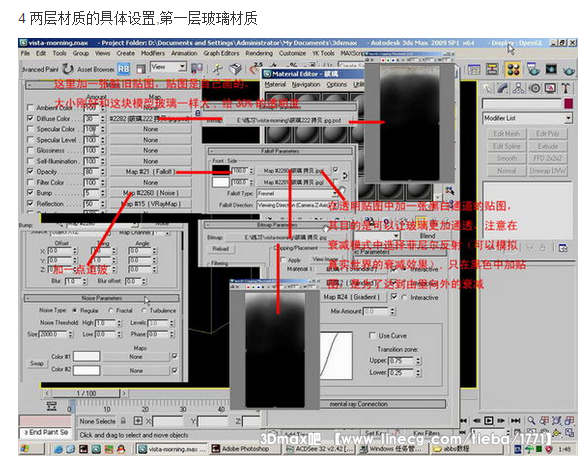Click the Swap colors button

37,363
